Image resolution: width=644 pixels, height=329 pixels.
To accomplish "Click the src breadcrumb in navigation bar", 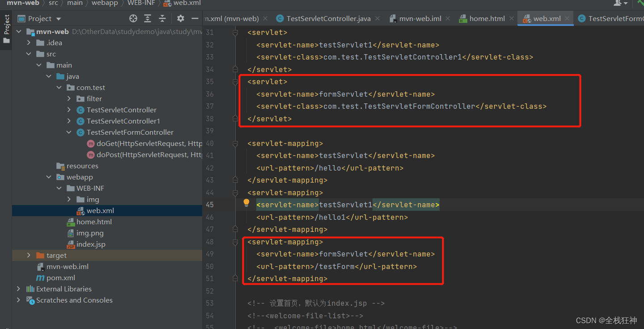I will coord(53,3).
